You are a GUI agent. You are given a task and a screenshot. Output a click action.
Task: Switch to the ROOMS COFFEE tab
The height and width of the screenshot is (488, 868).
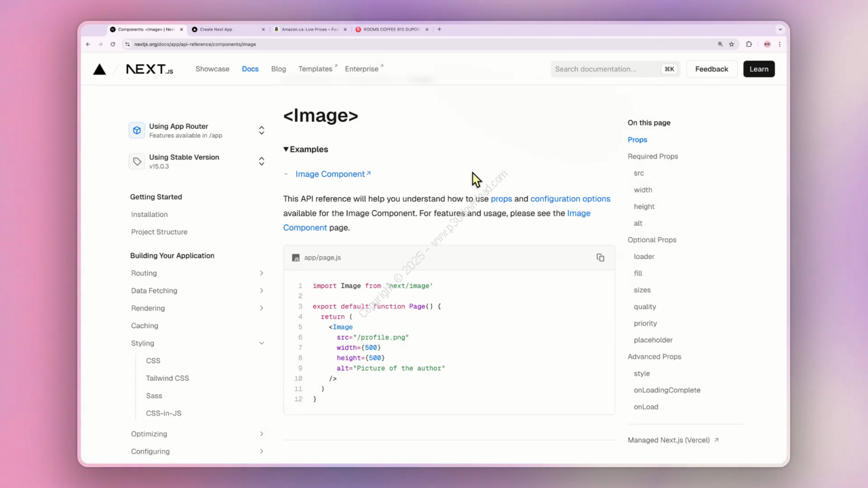(x=391, y=29)
